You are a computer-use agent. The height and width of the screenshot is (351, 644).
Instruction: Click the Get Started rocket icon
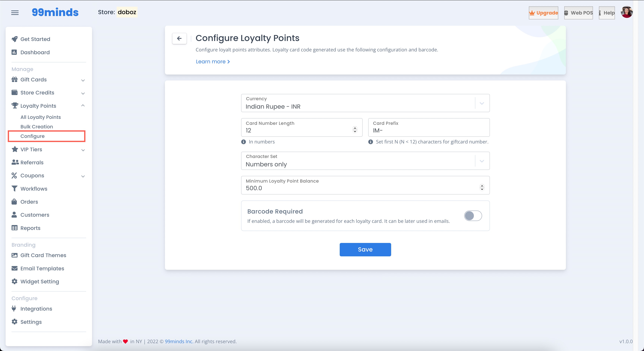click(15, 39)
